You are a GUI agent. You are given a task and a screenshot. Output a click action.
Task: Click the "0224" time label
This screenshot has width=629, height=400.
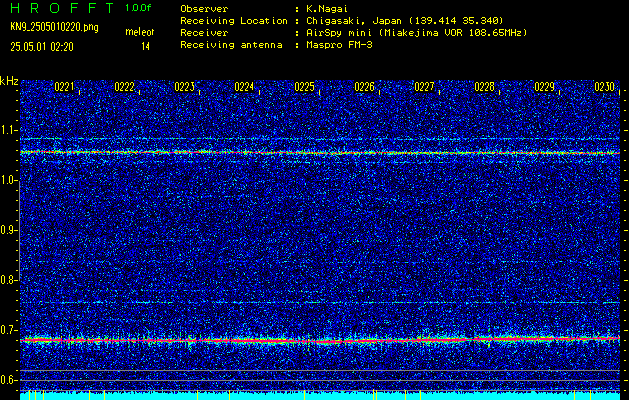click(x=244, y=87)
